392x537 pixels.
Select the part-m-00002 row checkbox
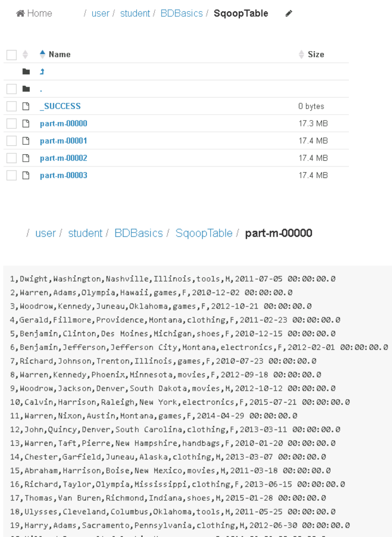point(11,158)
